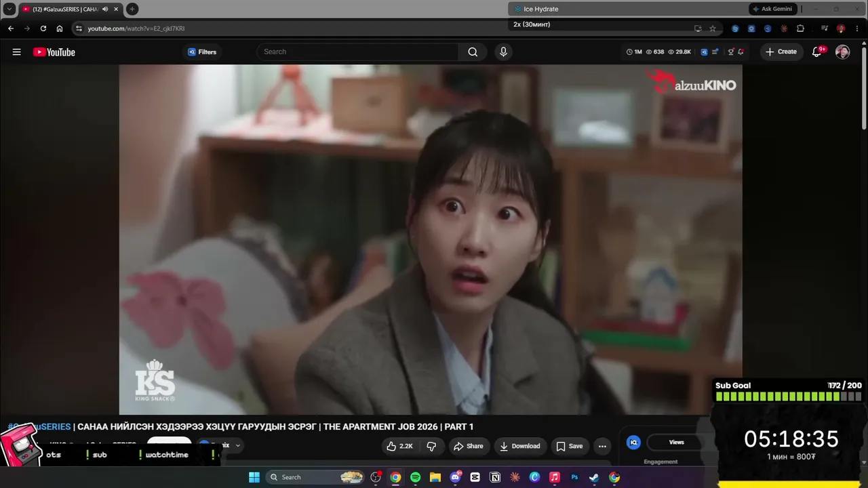
Task: Go to the YouTube home logo
Action: [54, 52]
